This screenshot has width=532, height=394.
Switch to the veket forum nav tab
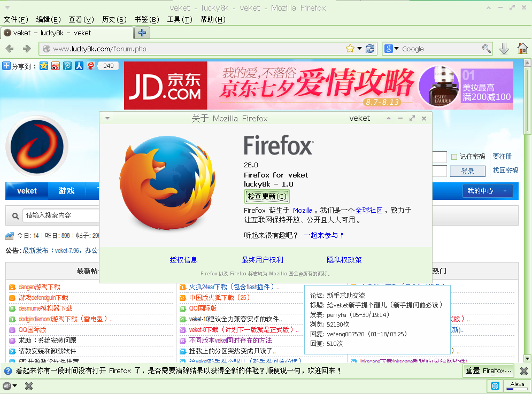point(27,191)
